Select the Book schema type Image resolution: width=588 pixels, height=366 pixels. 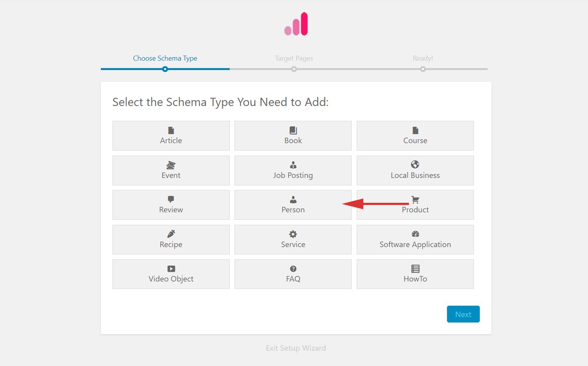point(293,136)
